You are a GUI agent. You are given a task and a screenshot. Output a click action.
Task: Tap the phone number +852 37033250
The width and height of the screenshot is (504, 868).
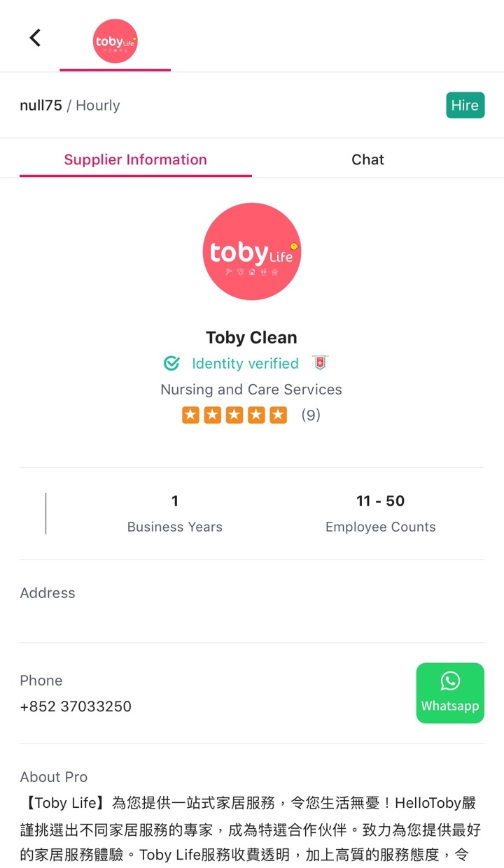point(76,706)
